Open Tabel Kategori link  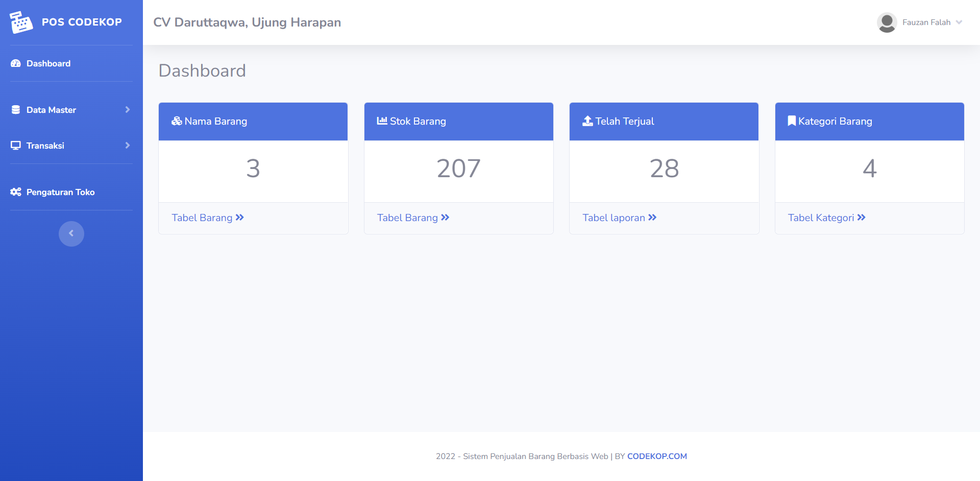826,218
